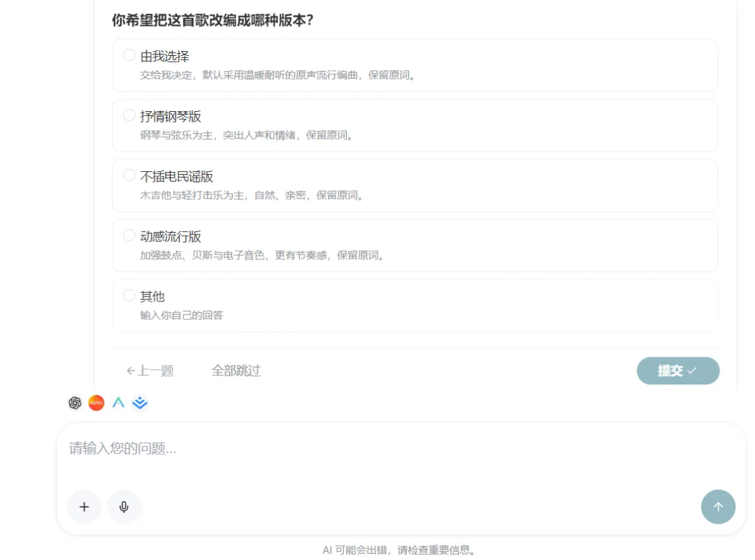Select the 其他 radio button

pos(129,295)
